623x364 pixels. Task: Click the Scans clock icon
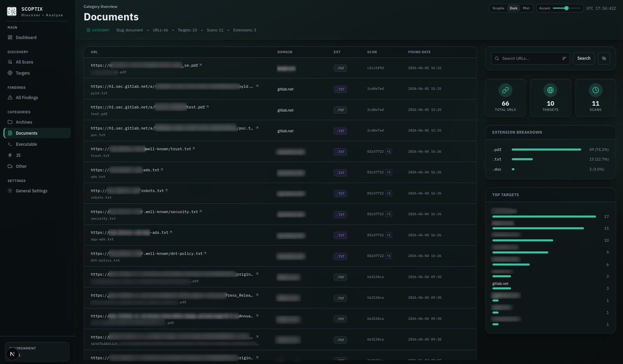coord(595,90)
